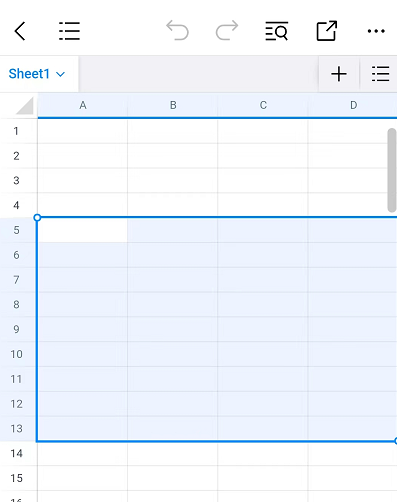The width and height of the screenshot is (397, 502).
Task: Go back using the left arrow
Action: pos(20,31)
